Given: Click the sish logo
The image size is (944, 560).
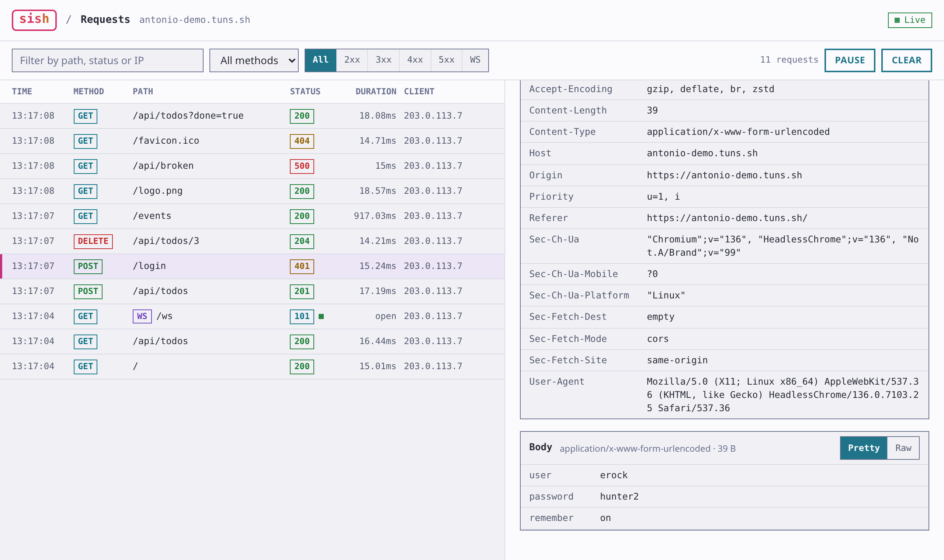Looking at the screenshot, I should click(x=34, y=20).
